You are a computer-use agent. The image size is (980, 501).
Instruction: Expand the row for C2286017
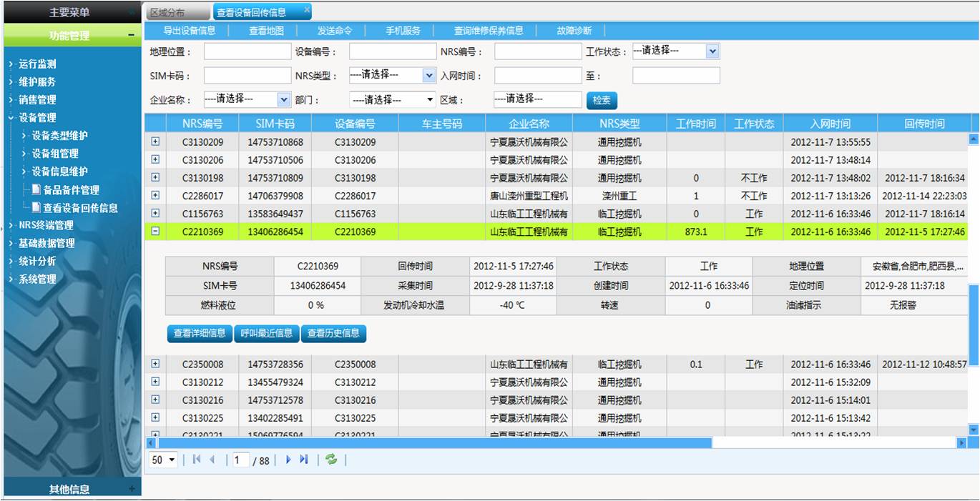pyautogui.click(x=155, y=195)
